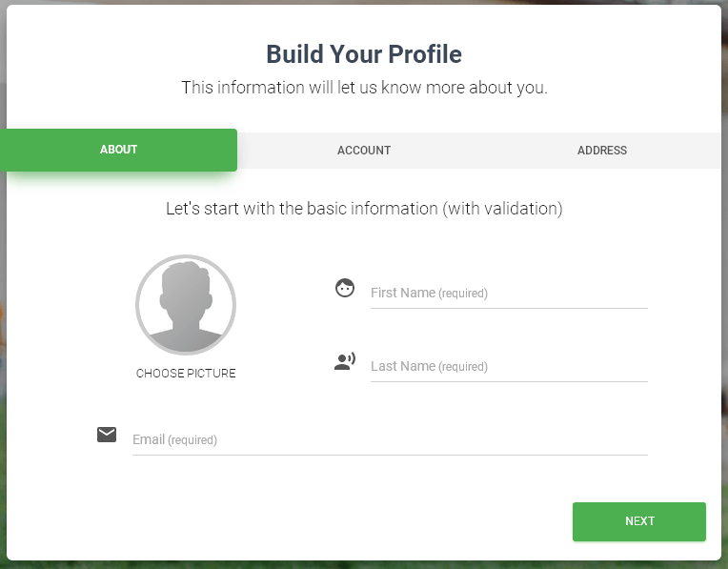Screen dimensions: 728x569
Task: Click the '(required)' hint in First Name field
Action: point(463,294)
